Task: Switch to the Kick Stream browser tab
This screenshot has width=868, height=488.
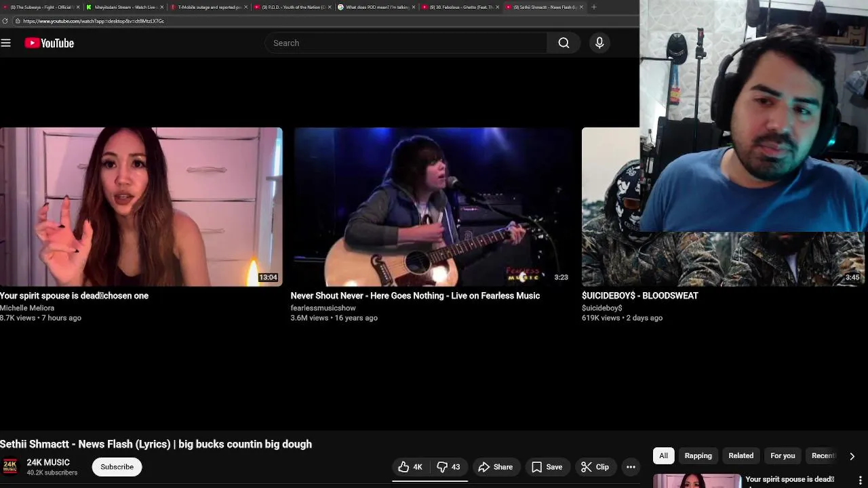Action: click(123, 7)
